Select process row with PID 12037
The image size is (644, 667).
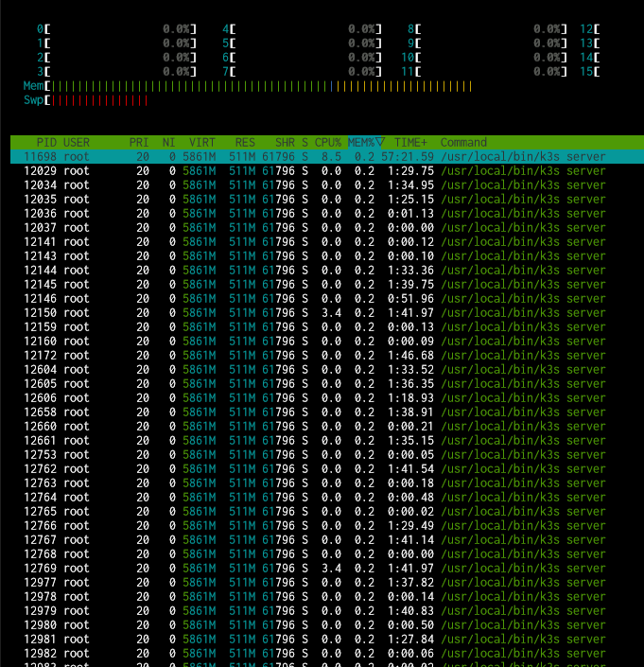[327, 228]
